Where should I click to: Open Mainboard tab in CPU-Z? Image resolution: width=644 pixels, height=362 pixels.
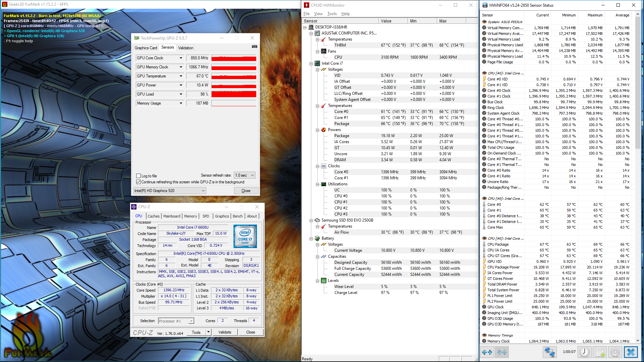[x=172, y=216]
